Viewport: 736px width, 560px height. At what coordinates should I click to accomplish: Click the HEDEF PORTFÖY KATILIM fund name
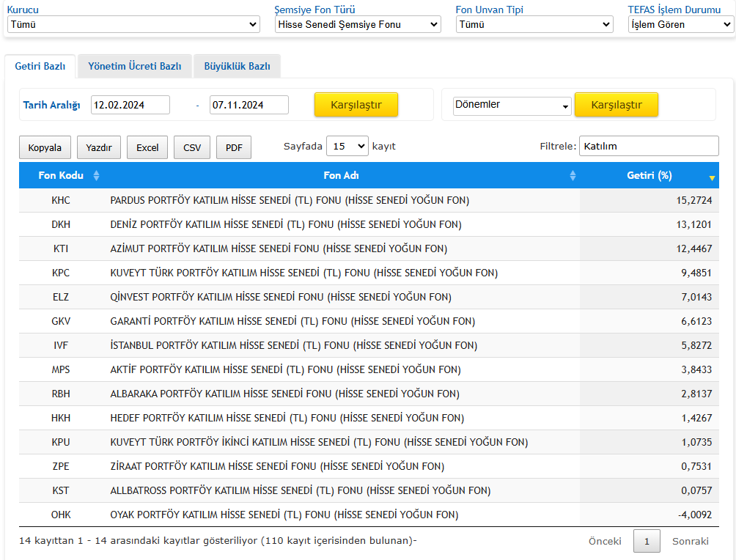[287, 419]
